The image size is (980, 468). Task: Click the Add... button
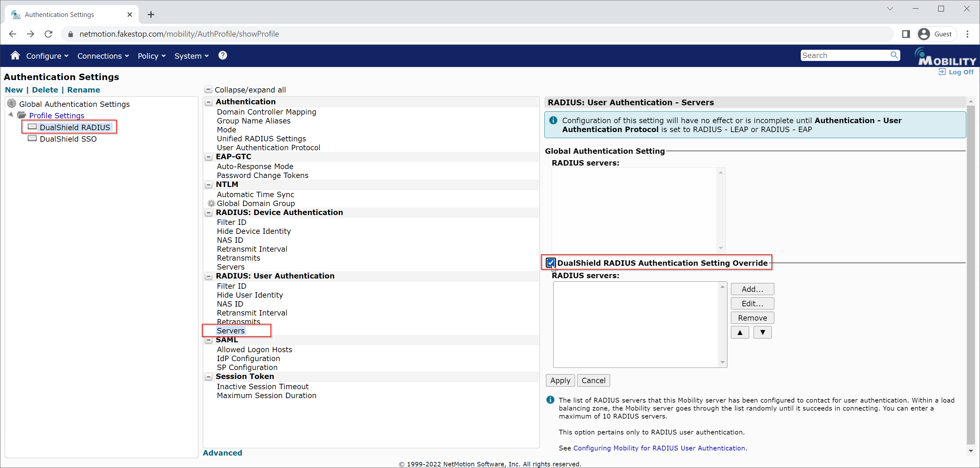tap(752, 289)
